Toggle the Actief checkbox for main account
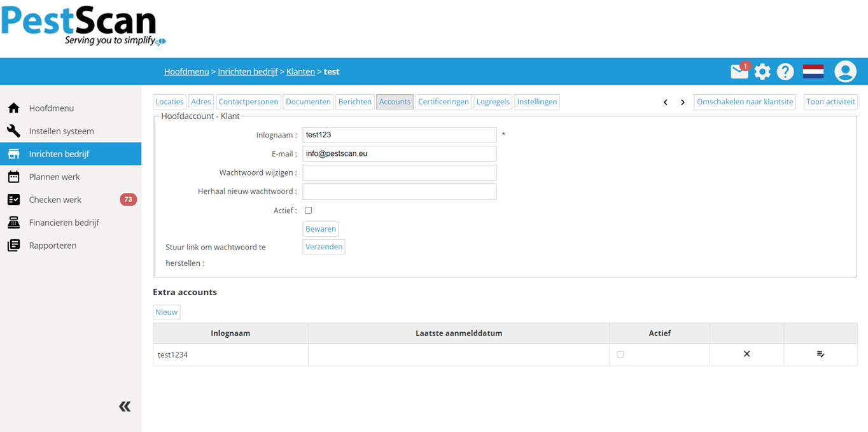 click(x=308, y=211)
